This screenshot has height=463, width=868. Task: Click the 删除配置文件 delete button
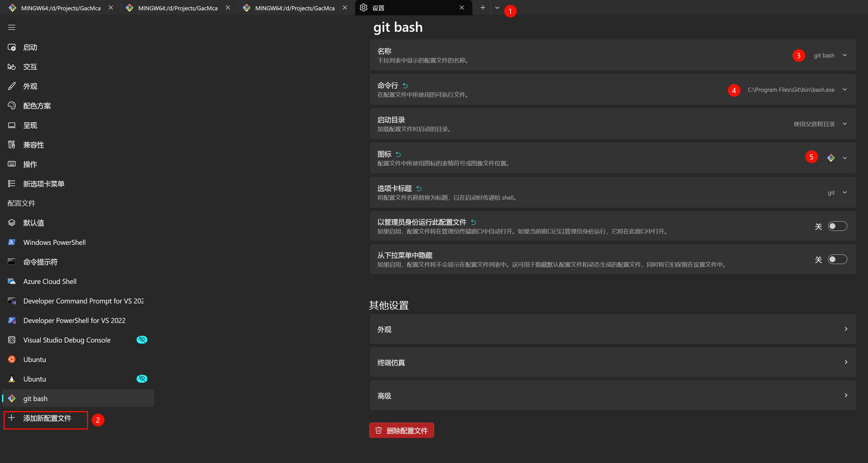[x=401, y=430]
